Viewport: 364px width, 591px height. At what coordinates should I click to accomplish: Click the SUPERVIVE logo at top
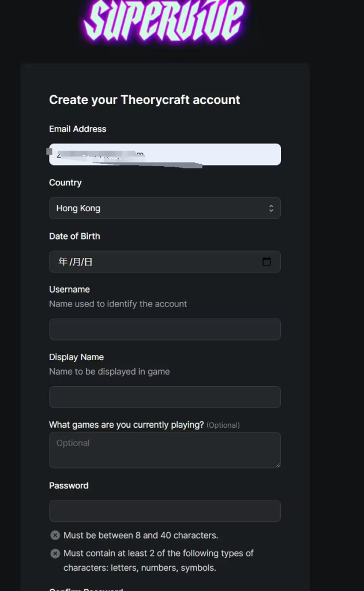[164, 20]
